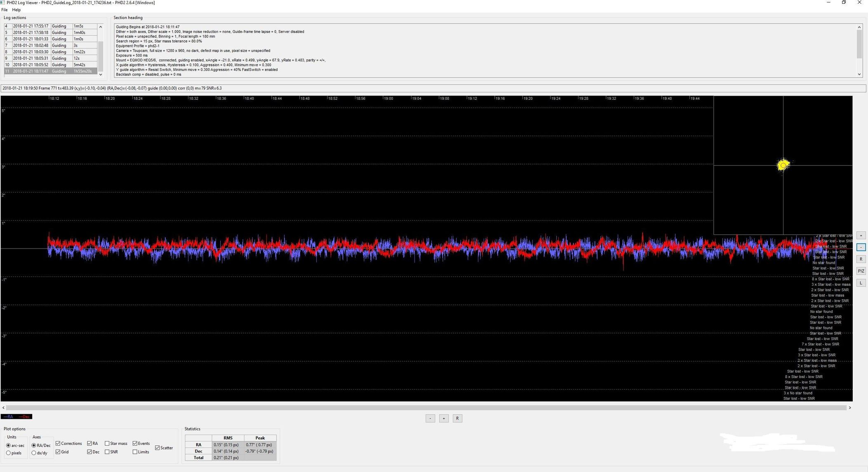Image resolution: width=868 pixels, height=472 pixels.
Task: Click the P/Z pan-zoom button
Action: coord(861,271)
